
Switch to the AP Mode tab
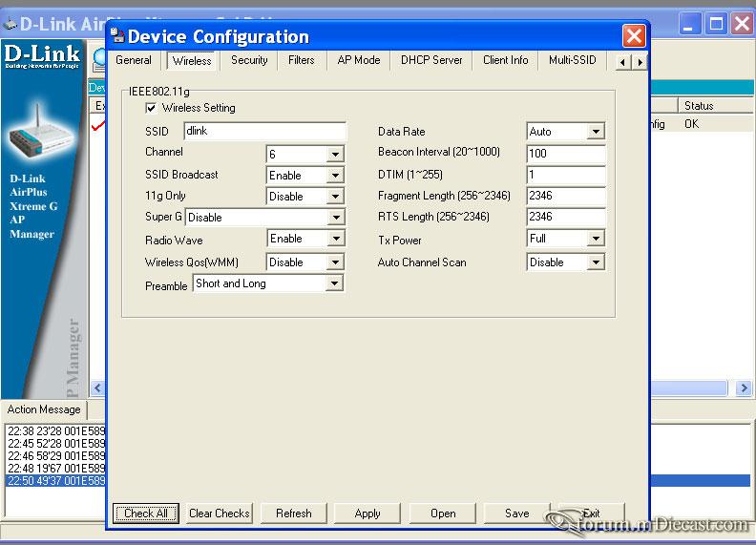[359, 60]
